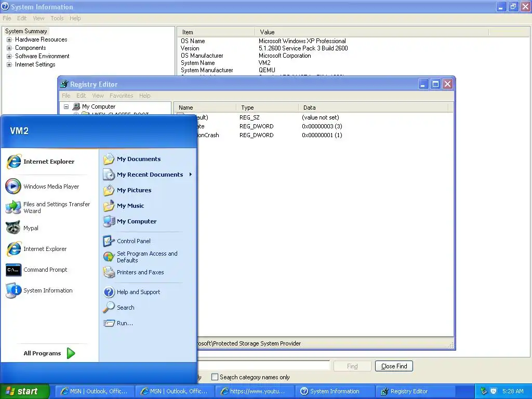Select System Summary in the tree
The image size is (532, 399).
point(26,31)
